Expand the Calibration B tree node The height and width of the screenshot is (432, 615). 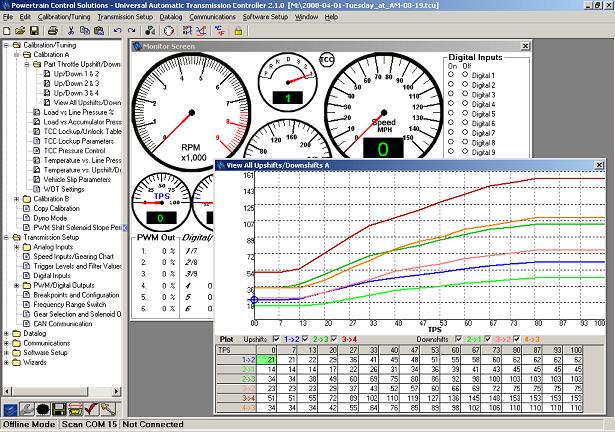tap(16, 199)
